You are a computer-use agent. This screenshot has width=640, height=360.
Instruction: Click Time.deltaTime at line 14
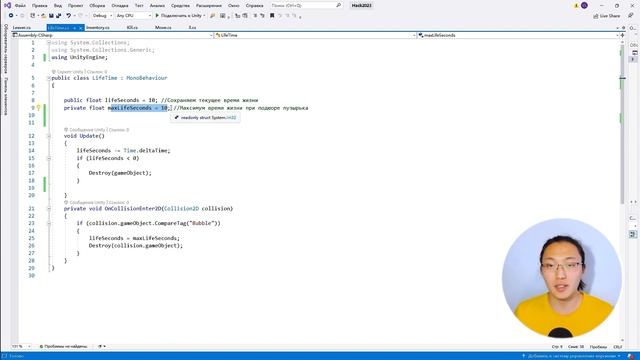(x=145, y=151)
